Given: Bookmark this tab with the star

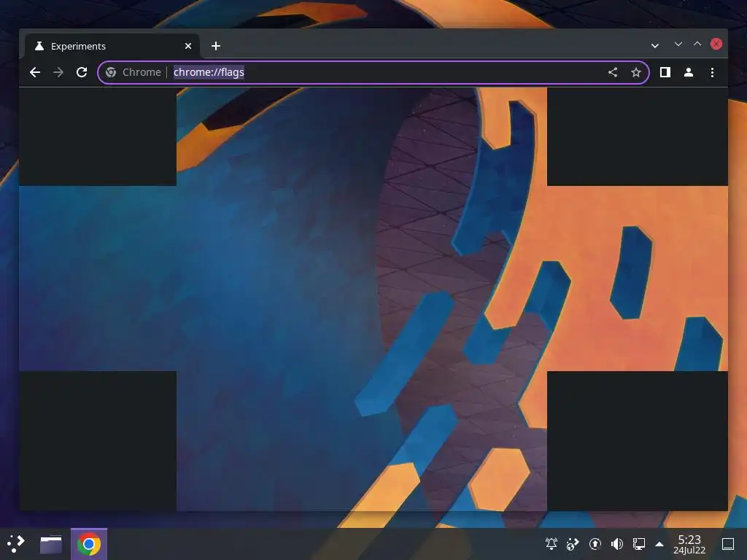Looking at the screenshot, I should pos(636,72).
